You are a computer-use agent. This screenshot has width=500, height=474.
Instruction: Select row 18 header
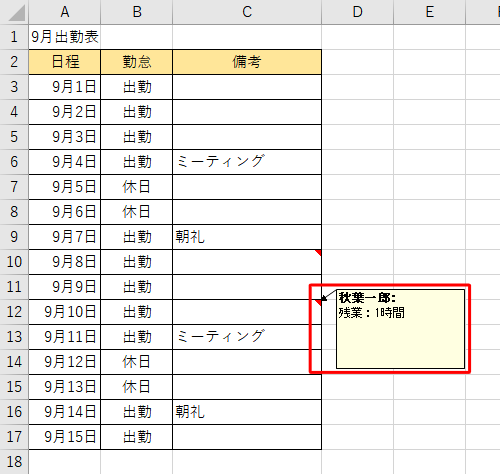point(14,462)
